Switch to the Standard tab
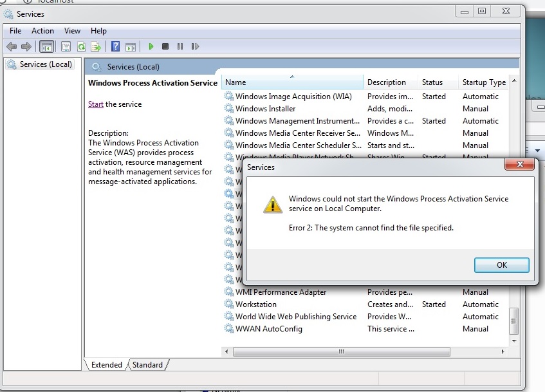 click(147, 364)
